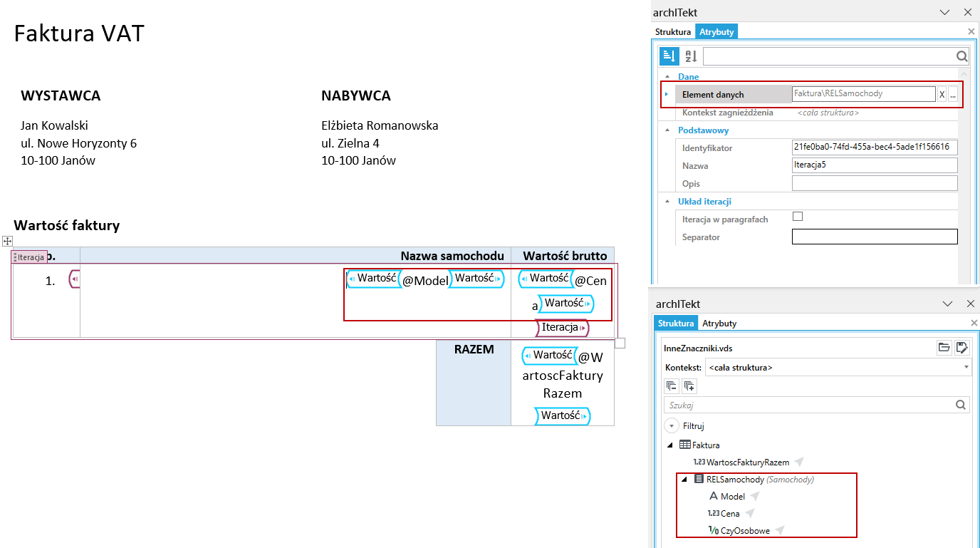
Task: Expand the Element danych row arrow
Action: (x=667, y=94)
